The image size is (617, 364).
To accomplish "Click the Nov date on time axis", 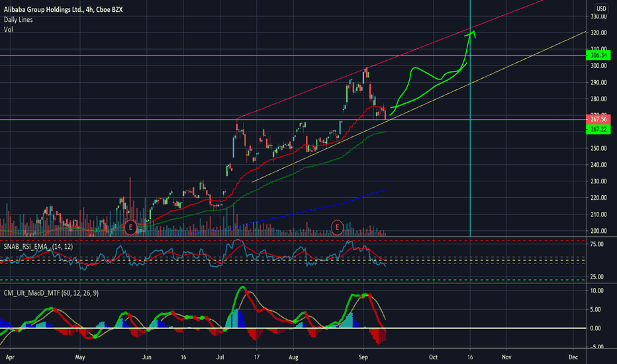I will point(506,357).
